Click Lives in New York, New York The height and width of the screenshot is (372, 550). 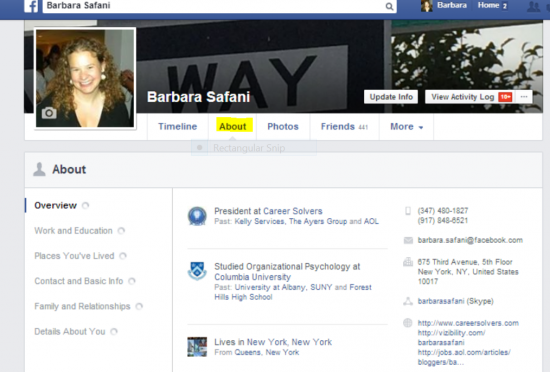[273, 342]
